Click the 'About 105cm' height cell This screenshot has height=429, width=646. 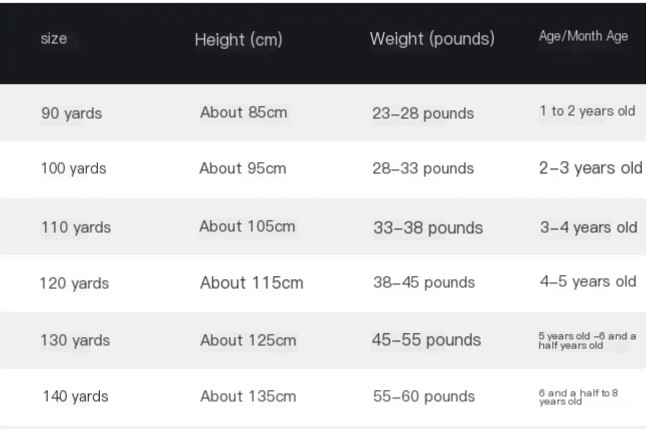[x=247, y=226]
